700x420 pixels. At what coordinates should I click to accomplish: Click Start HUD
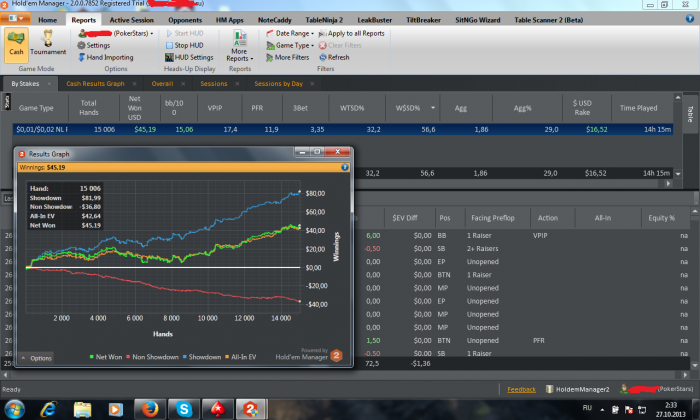[x=184, y=33]
